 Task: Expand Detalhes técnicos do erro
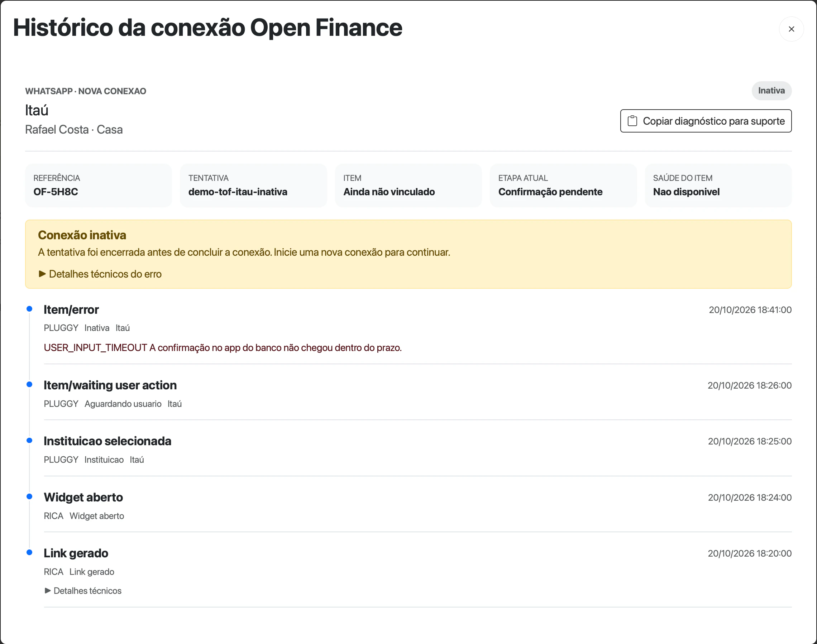[100, 274]
